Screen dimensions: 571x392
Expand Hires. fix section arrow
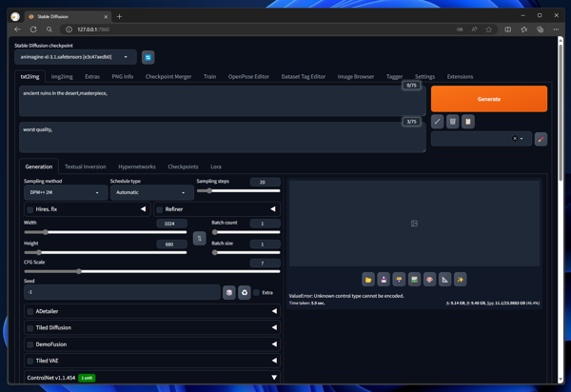143,209
